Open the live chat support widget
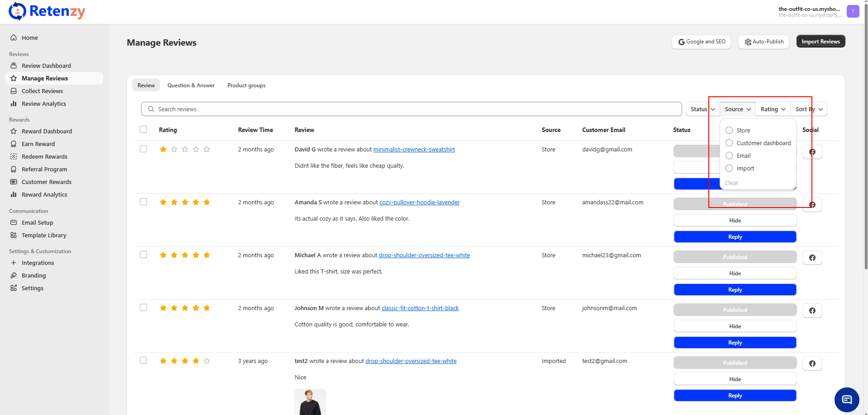868x415 pixels. click(x=846, y=400)
